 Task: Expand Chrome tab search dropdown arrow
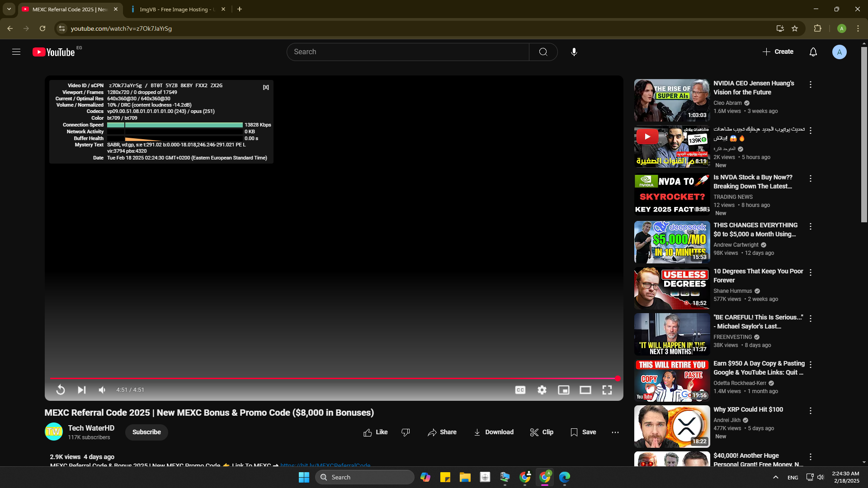9,9
